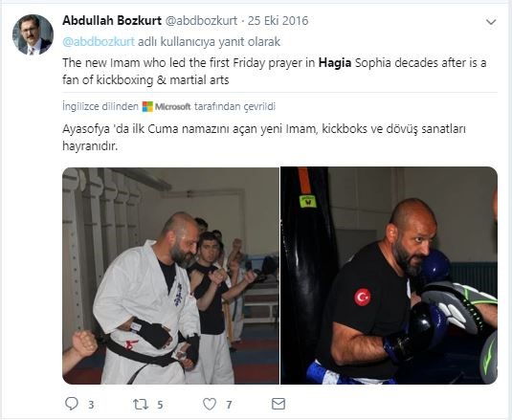Open the karate uniform photo
Screen dimensions: 512x420
point(170,276)
